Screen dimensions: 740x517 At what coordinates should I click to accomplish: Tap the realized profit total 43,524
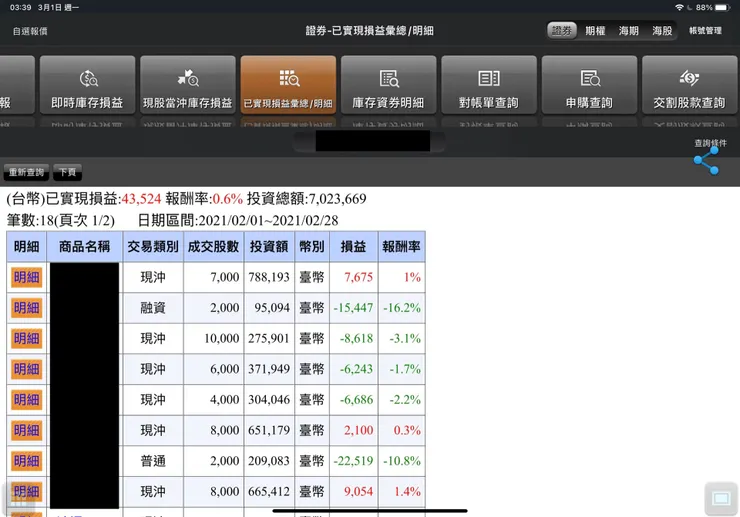pyautogui.click(x=142, y=199)
